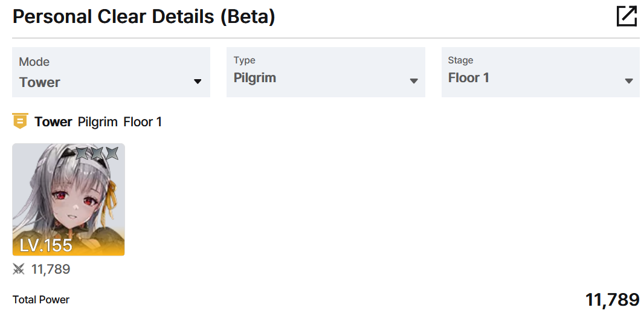The height and width of the screenshot is (316, 644).
Task: Click the yellow Tower badge icon
Action: pyautogui.click(x=20, y=121)
